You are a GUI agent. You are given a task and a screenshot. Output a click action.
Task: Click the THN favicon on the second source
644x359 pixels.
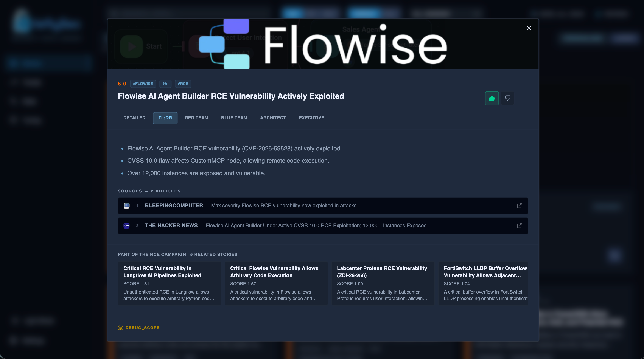[126, 226]
